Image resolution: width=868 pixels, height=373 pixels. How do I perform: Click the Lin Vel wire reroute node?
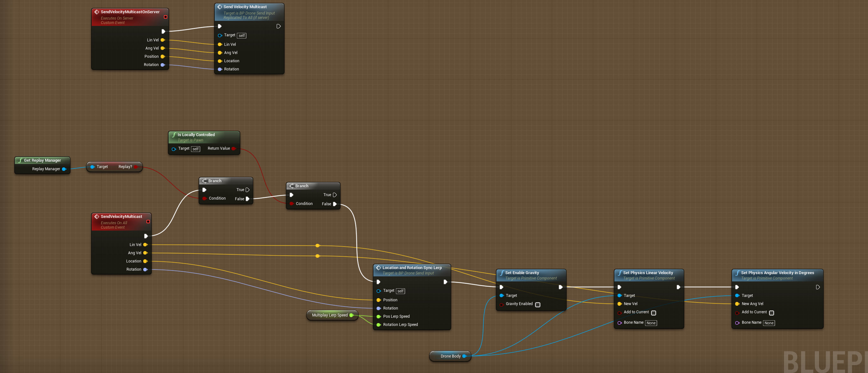click(x=317, y=246)
